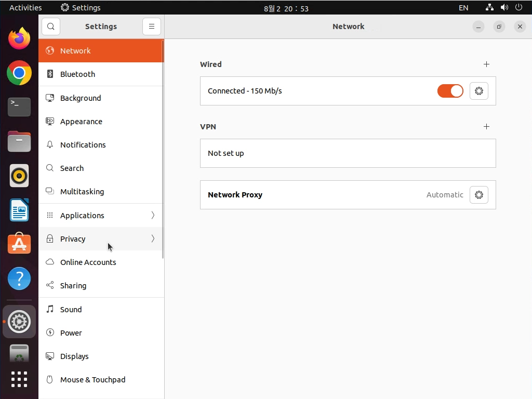Click the Applications grid icon
Screen dimensions: 532x399
[x=50, y=215]
